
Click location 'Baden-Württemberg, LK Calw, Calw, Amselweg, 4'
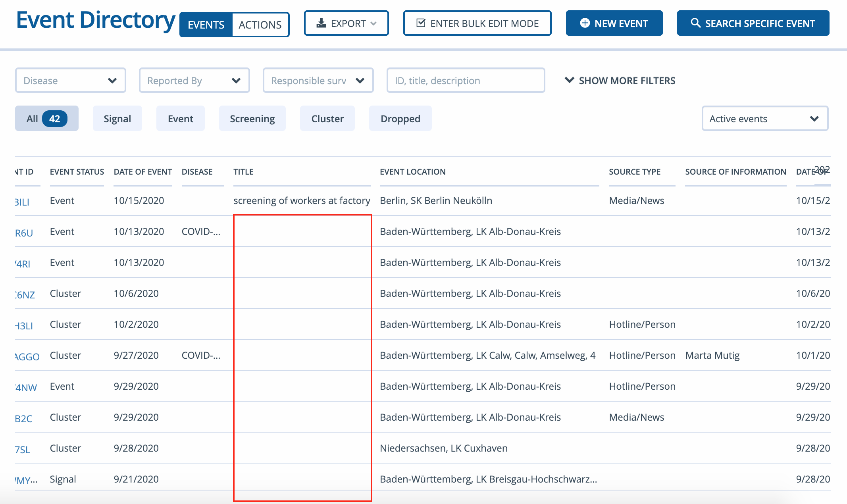tap(487, 355)
